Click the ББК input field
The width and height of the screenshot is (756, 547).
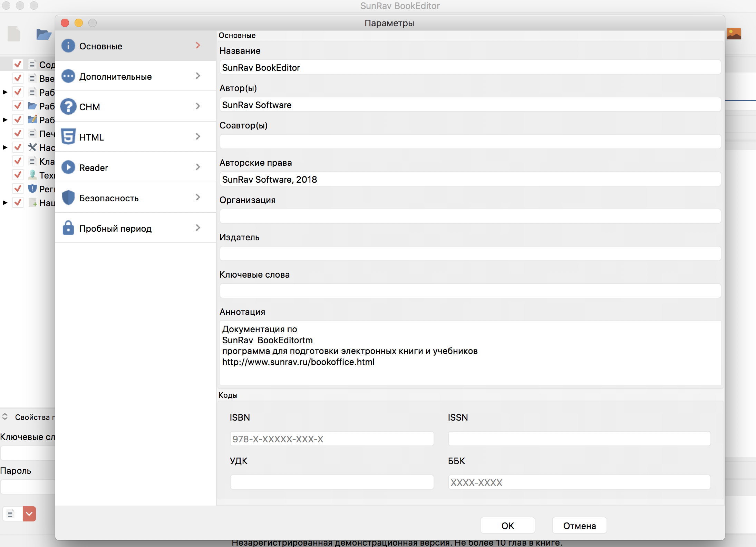[x=579, y=482]
